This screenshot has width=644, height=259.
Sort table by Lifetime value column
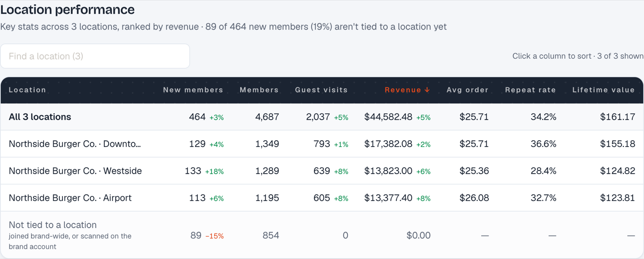coord(603,90)
